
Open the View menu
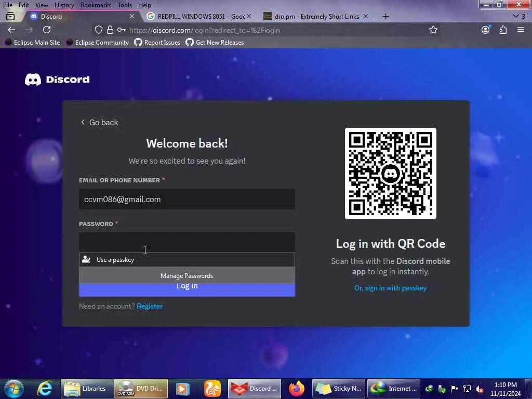pos(42,5)
